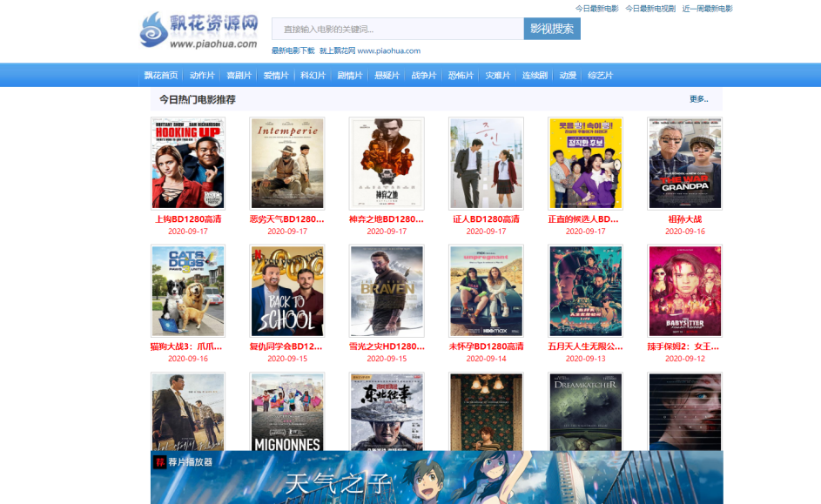Open the 今日最新电视剧 link
The height and width of the screenshot is (504, 821).
tap(650, 9)
